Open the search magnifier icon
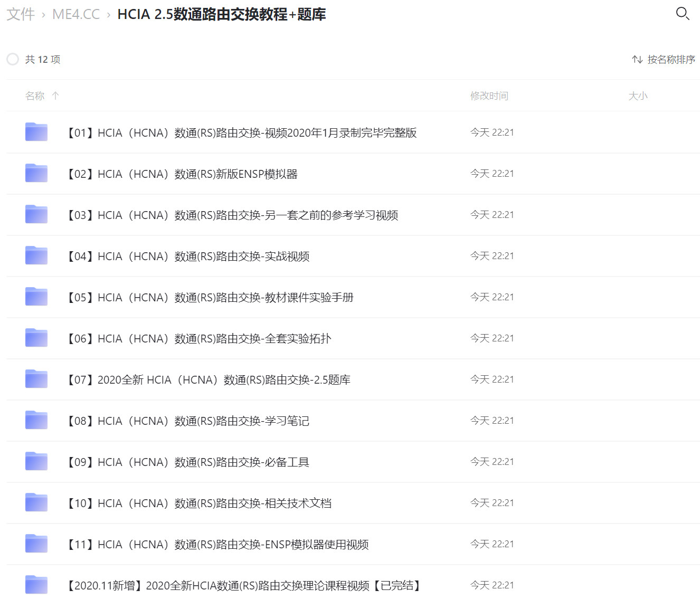 coord(683,14)
